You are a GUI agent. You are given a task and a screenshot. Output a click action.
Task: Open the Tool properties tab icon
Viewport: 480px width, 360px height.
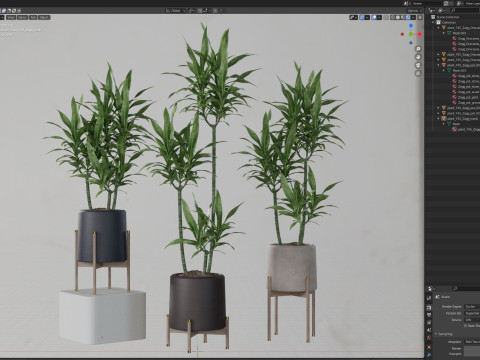pyautogui.click(x=429, y=298)
